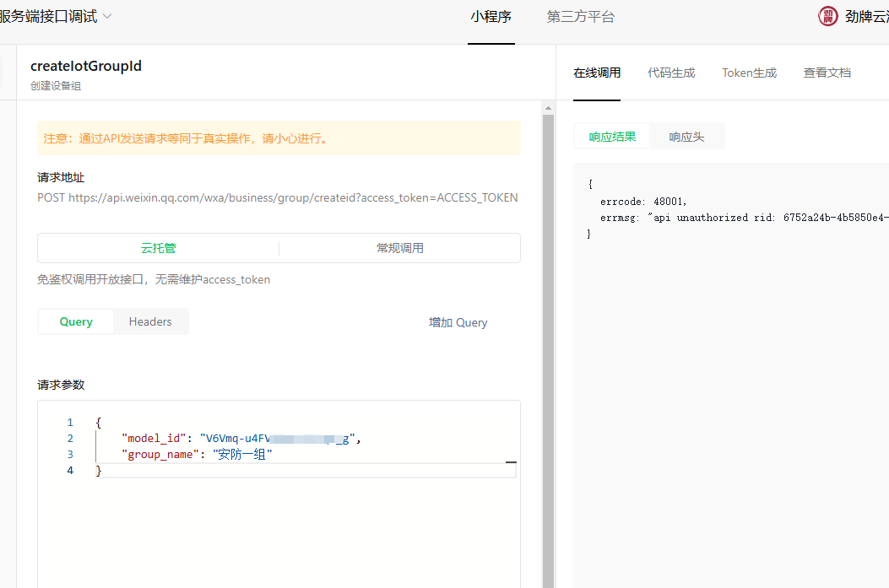Click the 请求地址 section label

point(61,177)
